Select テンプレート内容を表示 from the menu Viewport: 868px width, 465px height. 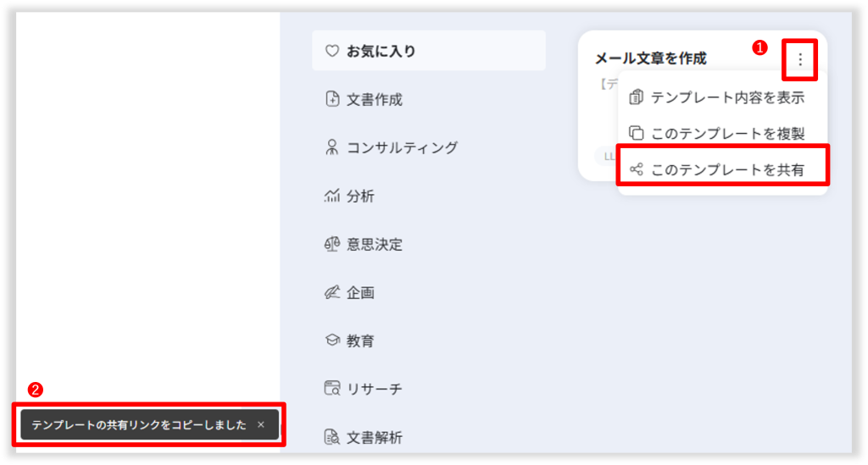(x=726, y=97)
